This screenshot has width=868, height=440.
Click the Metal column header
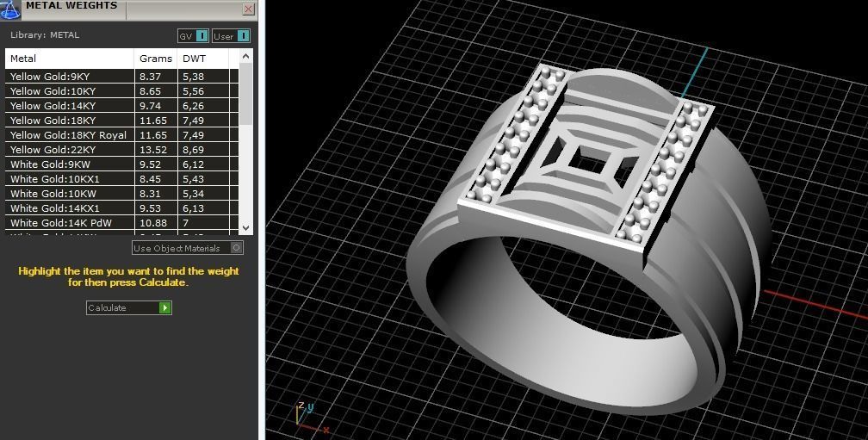[x=70, y=58]
